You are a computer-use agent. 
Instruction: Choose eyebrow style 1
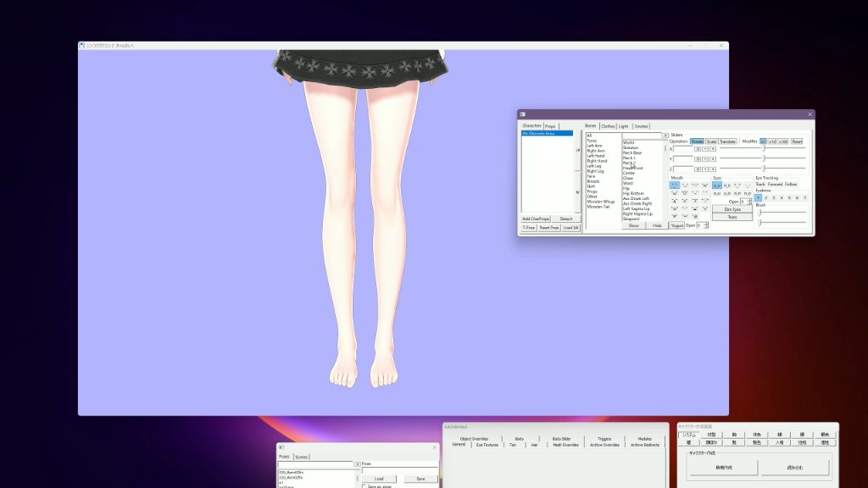tap(758, 197)
